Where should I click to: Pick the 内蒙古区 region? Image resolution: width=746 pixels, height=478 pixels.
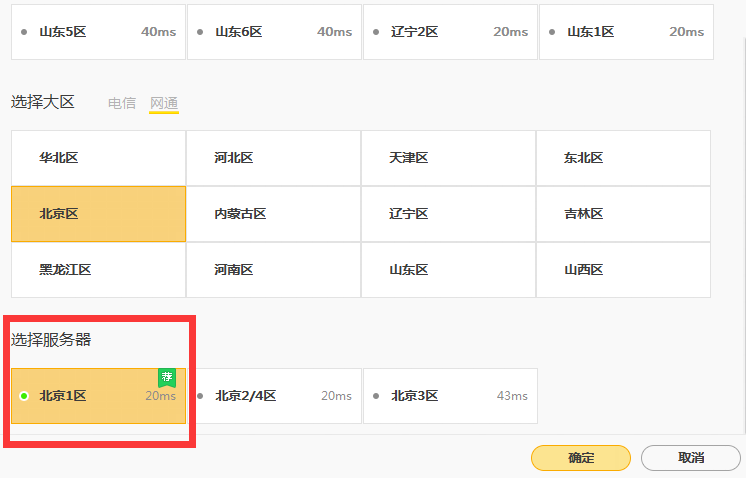[x=273, y=214]
